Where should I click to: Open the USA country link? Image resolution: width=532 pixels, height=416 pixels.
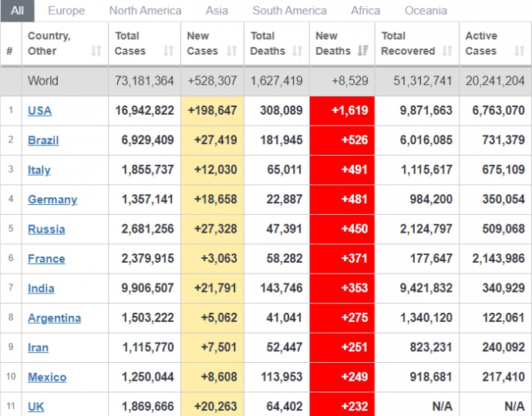click(39, 110)
